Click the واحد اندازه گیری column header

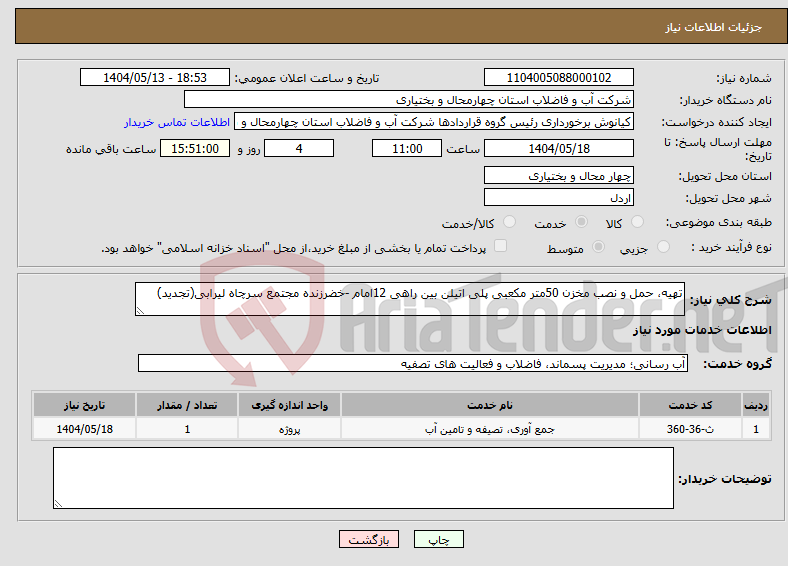tap(289, 405)
